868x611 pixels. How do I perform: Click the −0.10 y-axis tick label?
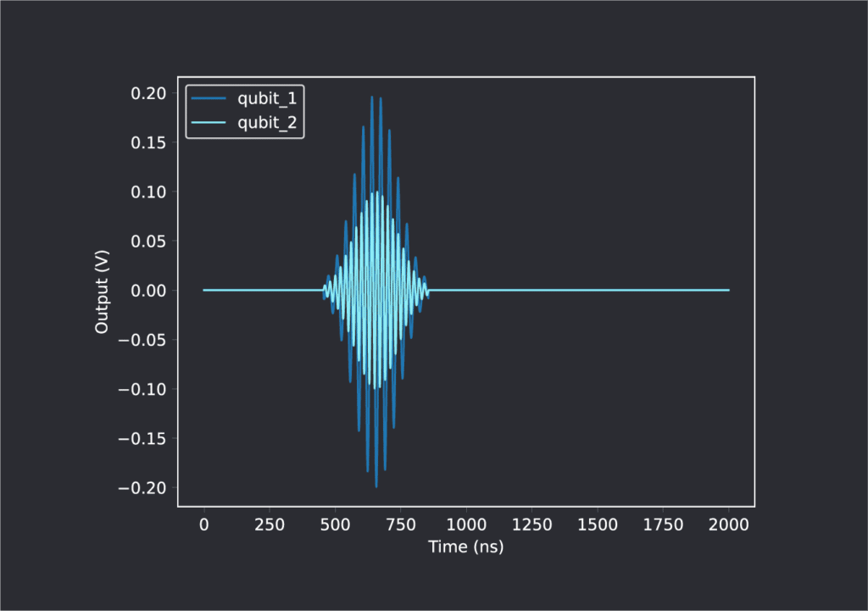point(146,390)
